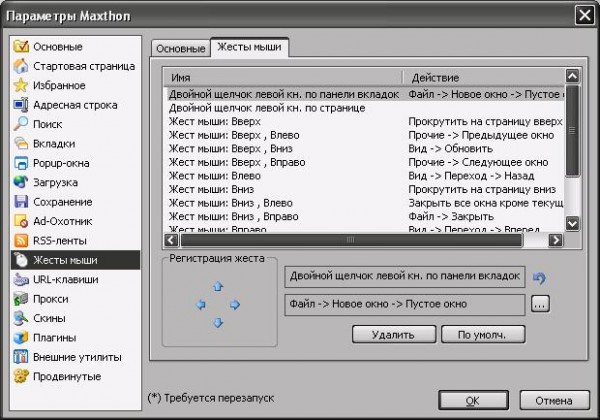600x420 pixels.
Task: Click the Основные sidebar checkmark icon
Action: [21, 46]
